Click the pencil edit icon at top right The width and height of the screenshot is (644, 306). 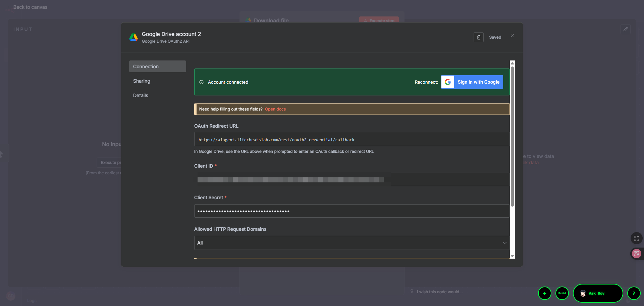click(625, 29)
